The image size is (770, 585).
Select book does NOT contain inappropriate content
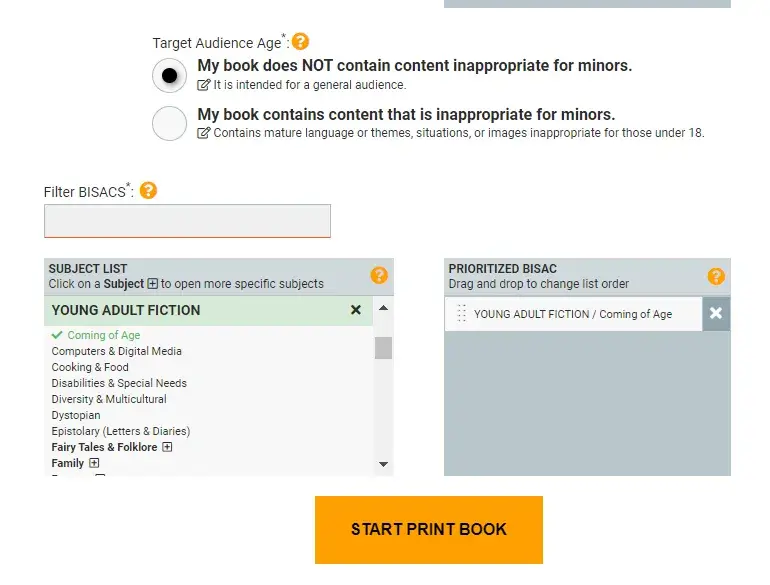[x=170, y=75]
